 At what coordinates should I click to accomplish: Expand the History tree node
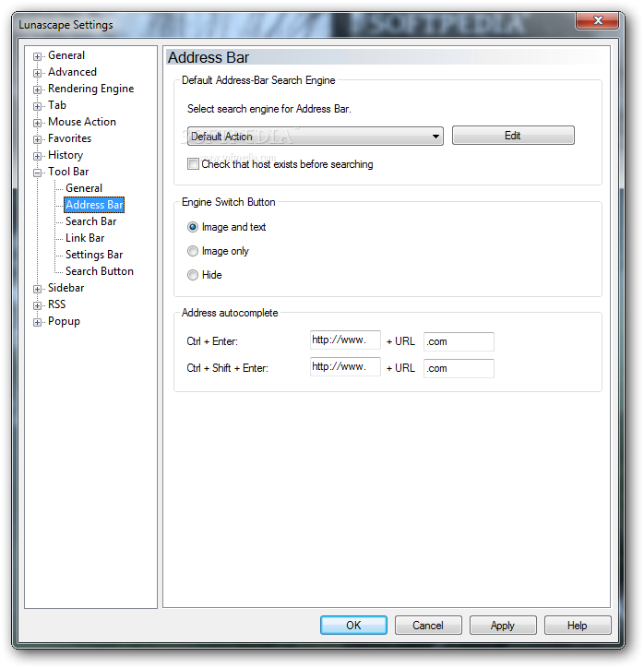38,156
